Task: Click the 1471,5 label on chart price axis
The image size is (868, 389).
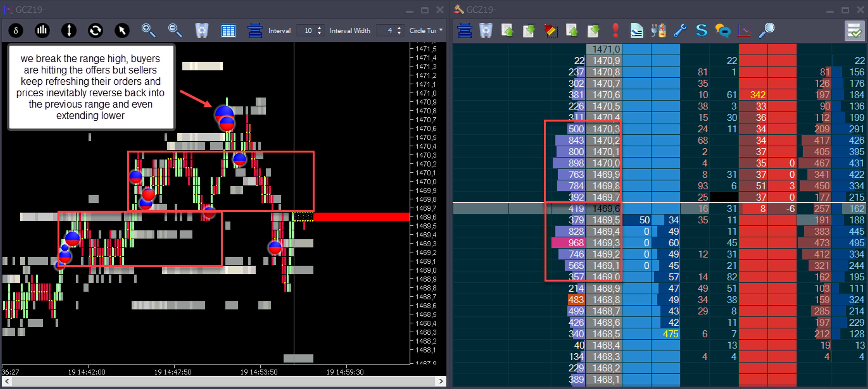Action: (x=426, y=49)
